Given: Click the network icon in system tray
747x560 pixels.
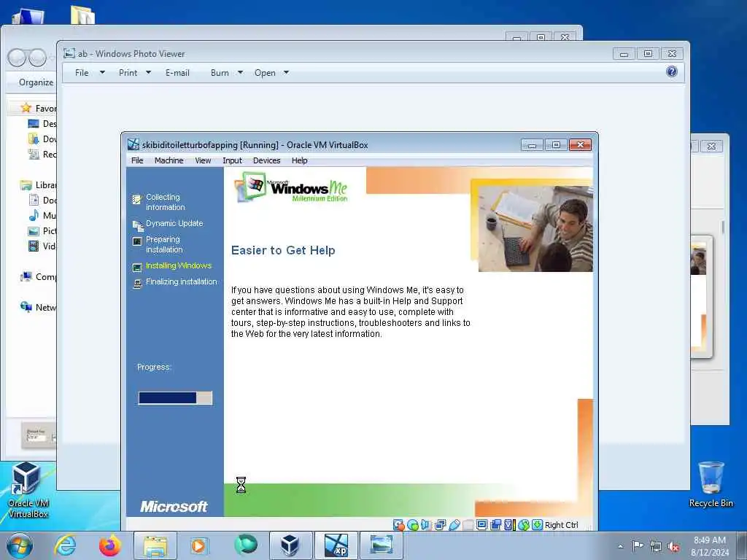Looking at the screenshot, I should click(x=656, y=546).
